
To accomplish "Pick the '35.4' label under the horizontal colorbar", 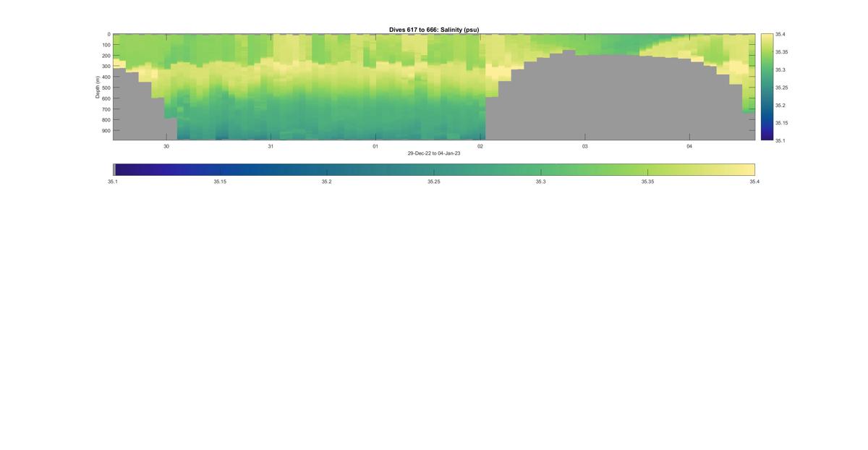I will [x=754, y=182].
